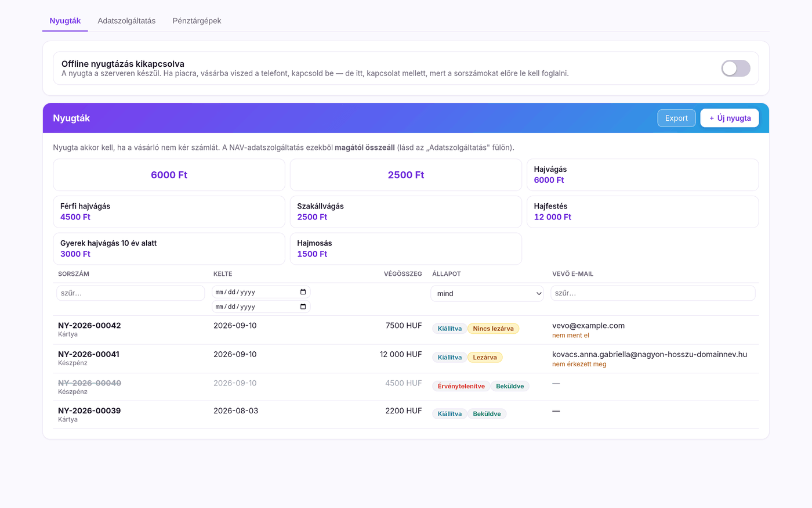Switch to the Adatszolgáltatás tab

126,21
